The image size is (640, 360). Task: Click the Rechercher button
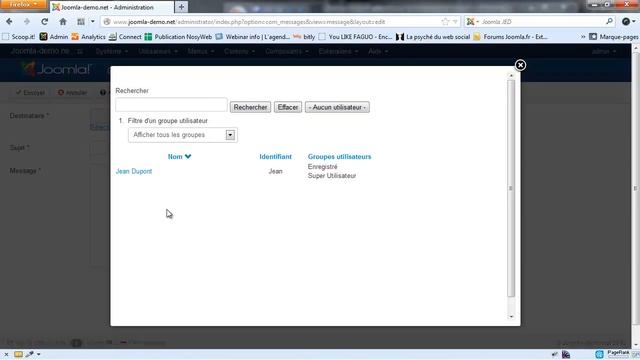(250, 107)
